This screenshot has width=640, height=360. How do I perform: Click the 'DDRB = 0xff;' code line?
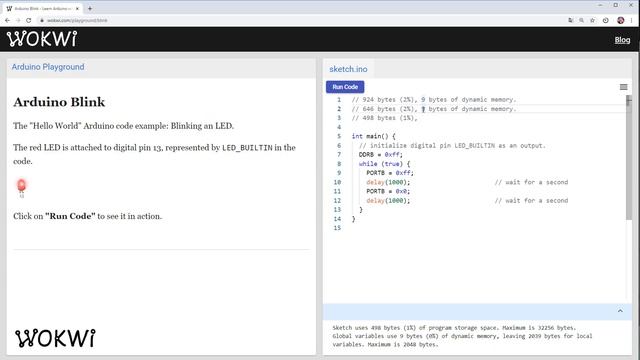coord(381,155)
